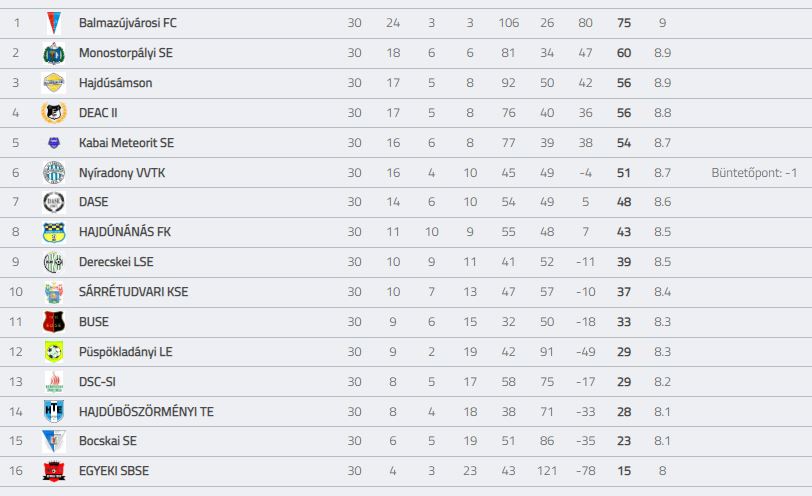
Task: Open the Derecskei LSE team link
Action: (116, 262)
